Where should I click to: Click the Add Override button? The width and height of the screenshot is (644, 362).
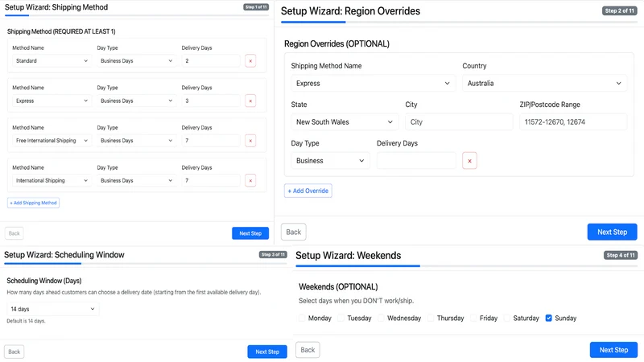(x=308, y=191)
